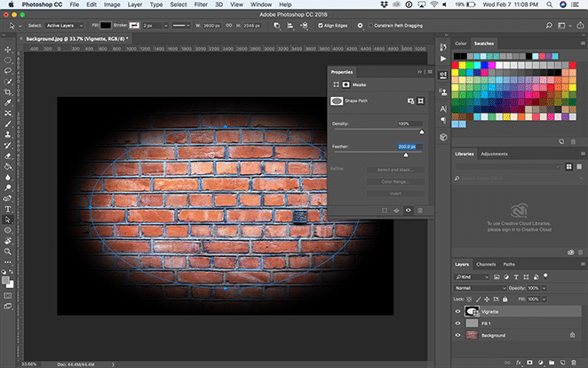The image size is (588, 368).
Task: Toggle visibility of the Background layer
Action: [458, 335]
